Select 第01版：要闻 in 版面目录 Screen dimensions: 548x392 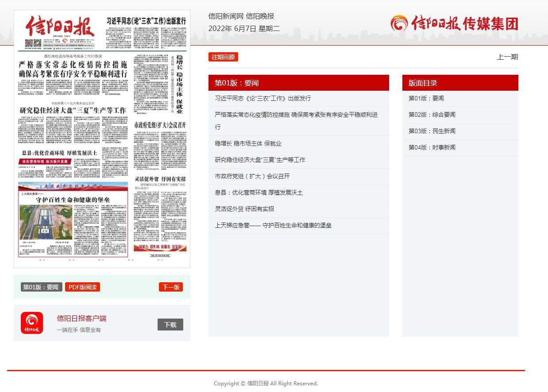click(426, 98)
